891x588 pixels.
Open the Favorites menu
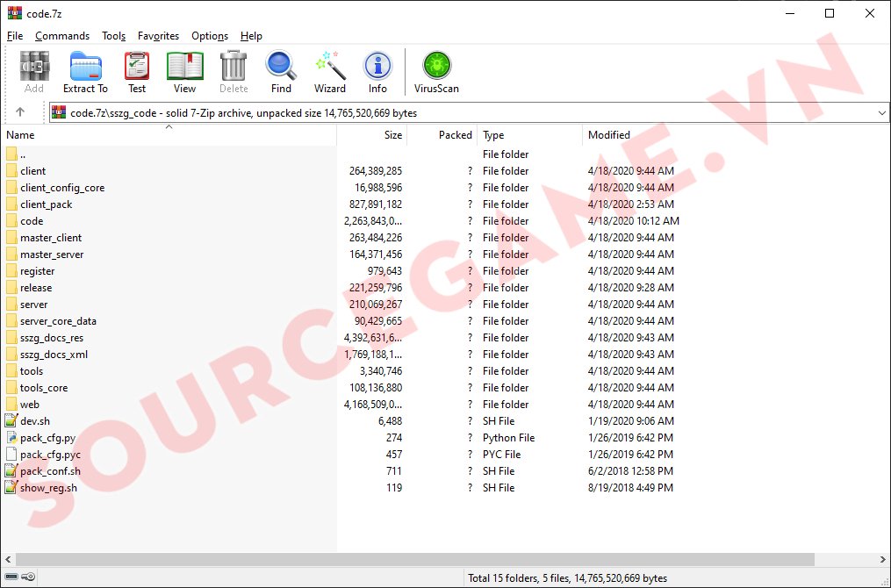point(158,36)
